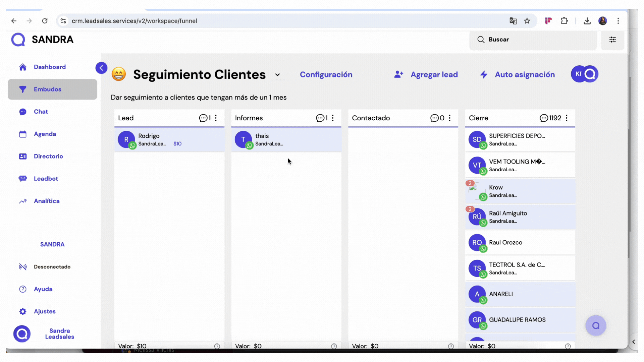The height and width of the screenshot is (362, 644).
Task: Click the funnel emoji icon
Action: click(119, 74)
